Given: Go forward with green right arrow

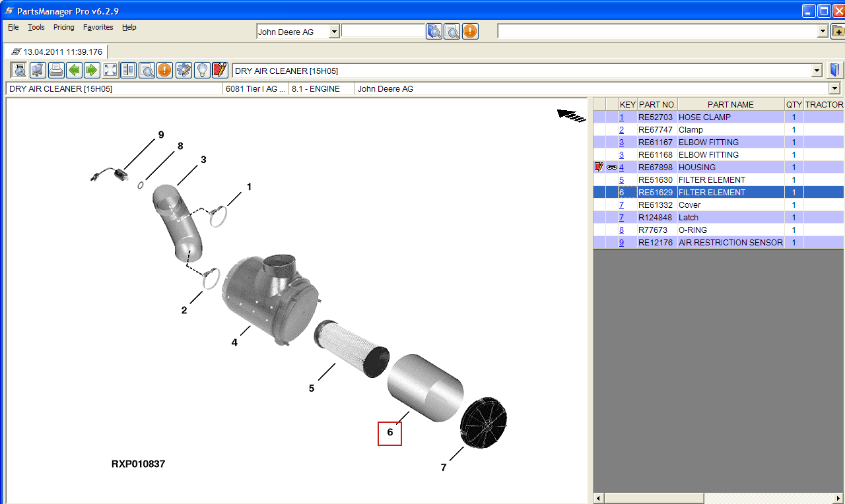Looking at the screenshot, I should (x=92, y=71).
